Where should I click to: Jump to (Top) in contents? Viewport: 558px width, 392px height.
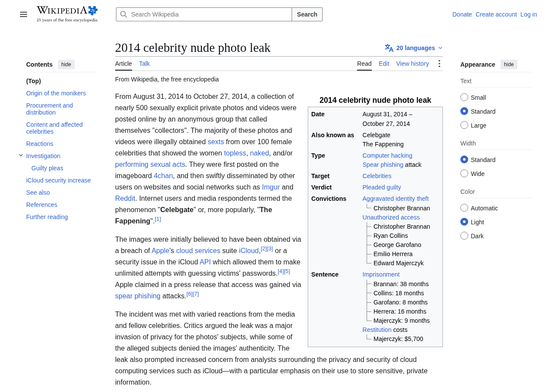pos(34,81)
